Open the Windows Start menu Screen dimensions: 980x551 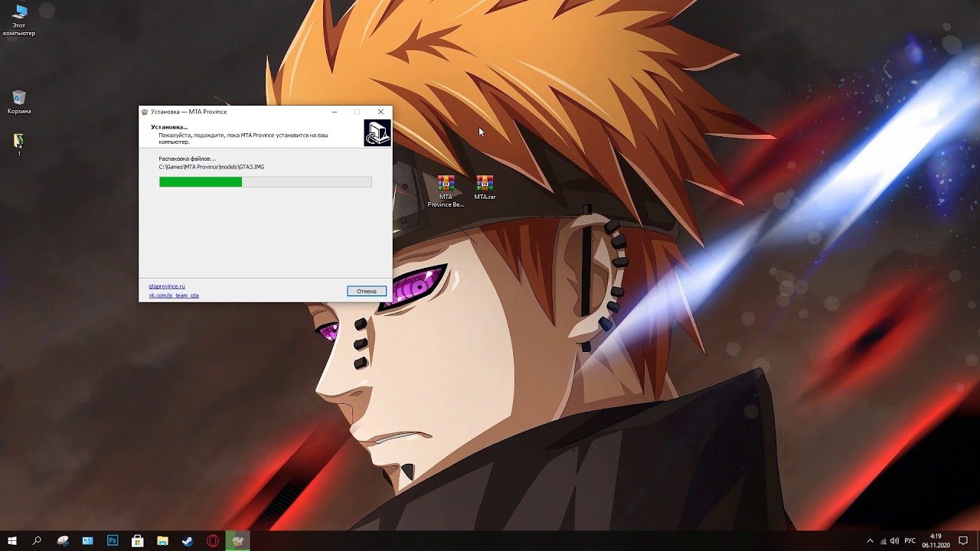tap(12, 541)
